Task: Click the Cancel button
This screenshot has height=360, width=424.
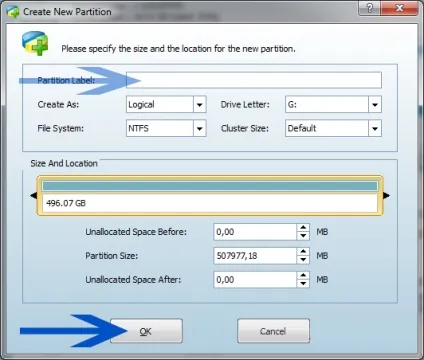Action: pos(273,331)
